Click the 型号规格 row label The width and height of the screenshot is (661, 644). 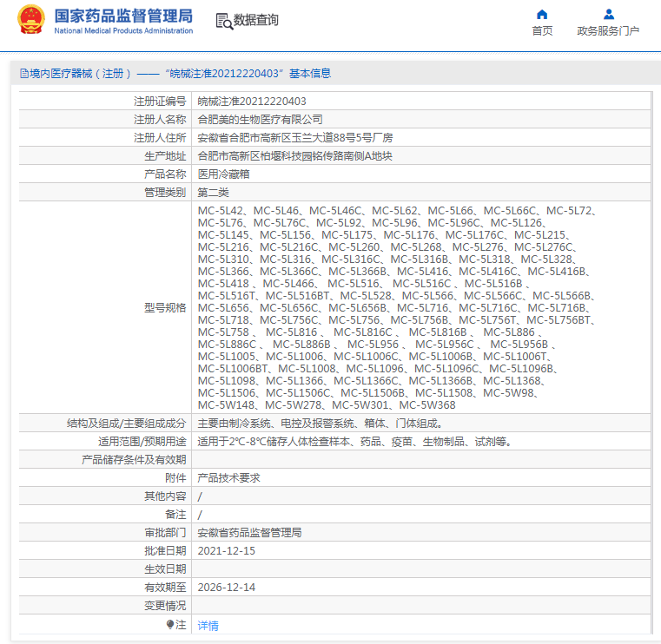point(165,308)
